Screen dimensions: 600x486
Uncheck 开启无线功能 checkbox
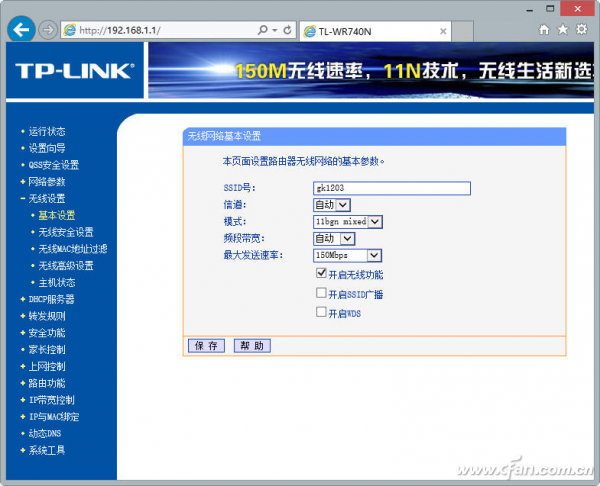321,273
